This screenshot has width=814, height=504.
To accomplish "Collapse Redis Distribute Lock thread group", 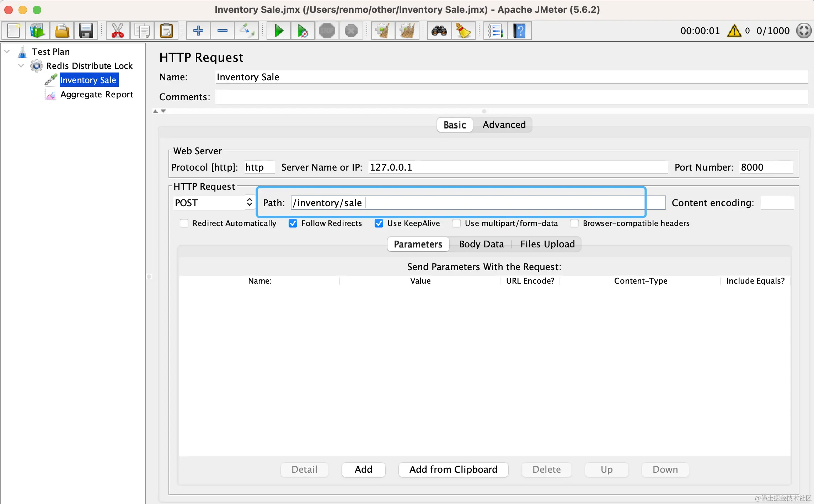I will (x=21, y=66).
